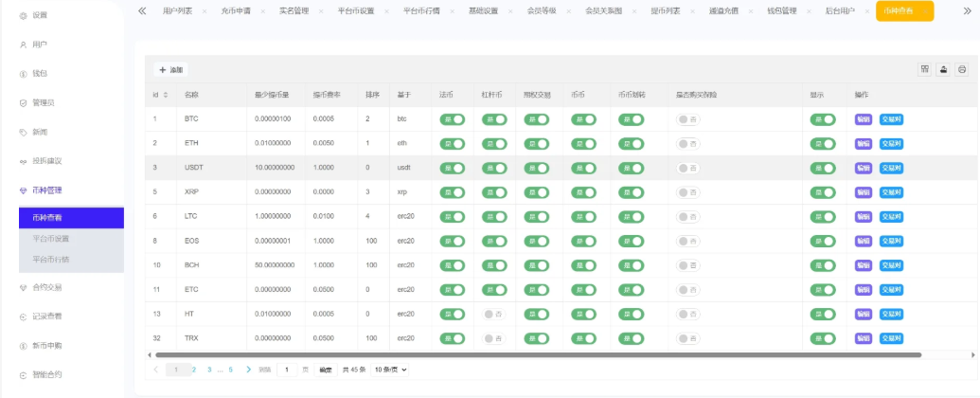Go to previous page with left arrow

tap(155, 370)
